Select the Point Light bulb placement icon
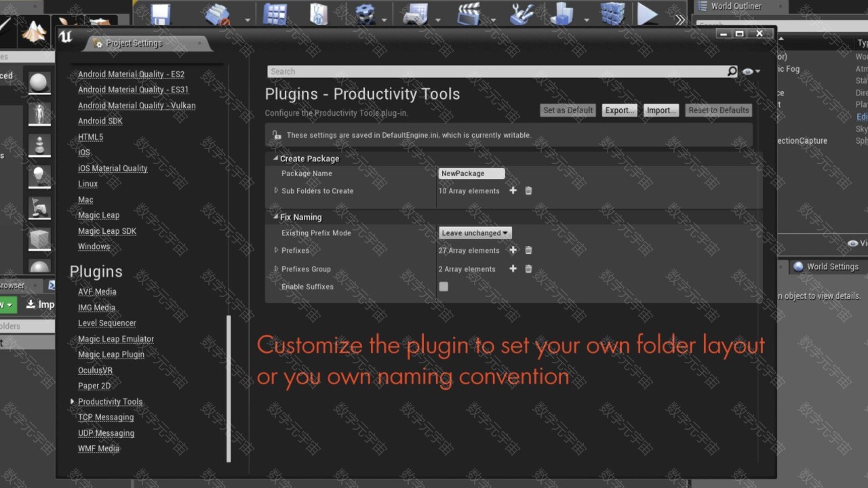 pyautogui.click(x=39, y=176)
